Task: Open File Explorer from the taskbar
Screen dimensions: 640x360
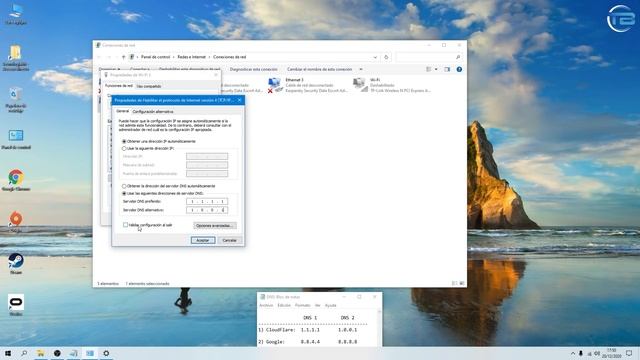Action: [x=40, y=353]
